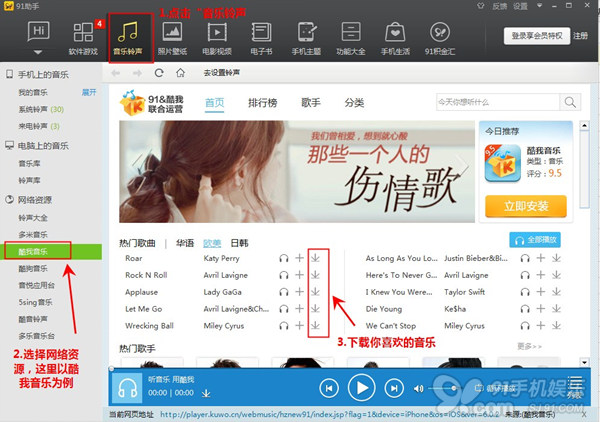Refresh the music page
The image size is (600, 422).
[x=159, y=73]
